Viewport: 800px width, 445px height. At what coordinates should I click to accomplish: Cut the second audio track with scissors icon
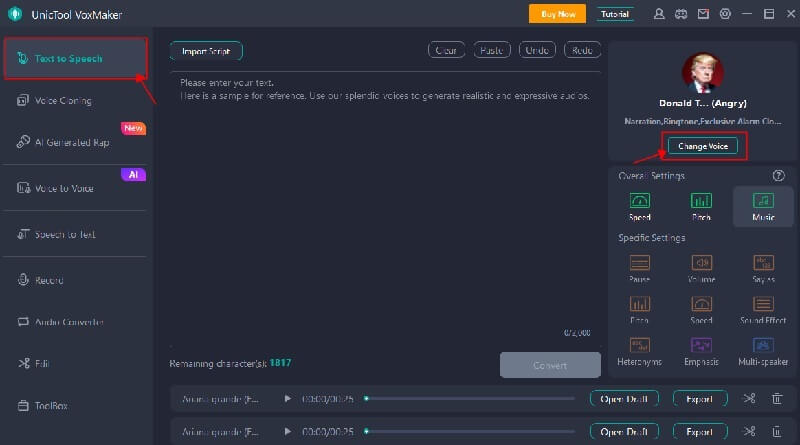click(x=749, y=432)
